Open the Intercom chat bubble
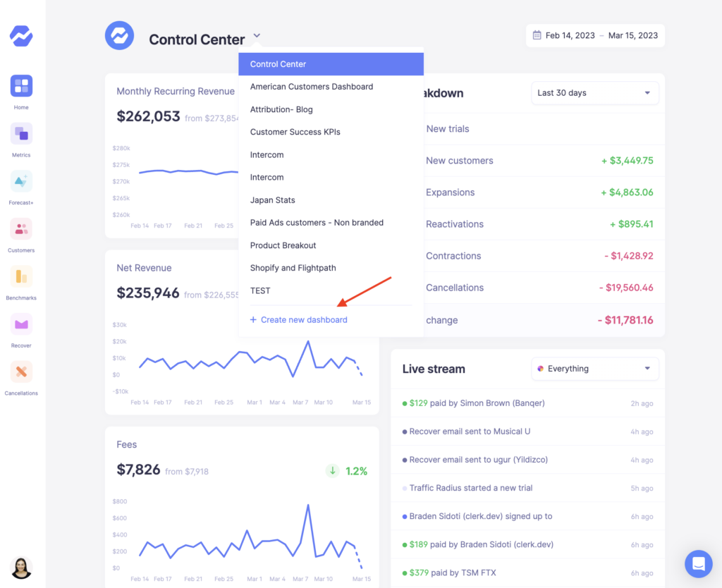Image resolution: width=722 pixels, height=588 pixels. pyautogui.click(x=698, y=564)
